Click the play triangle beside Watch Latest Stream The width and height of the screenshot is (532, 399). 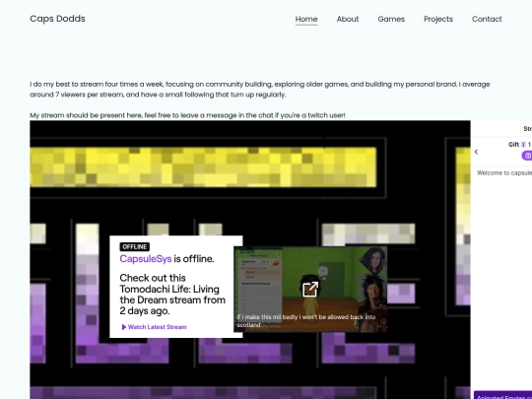[124, 327]
